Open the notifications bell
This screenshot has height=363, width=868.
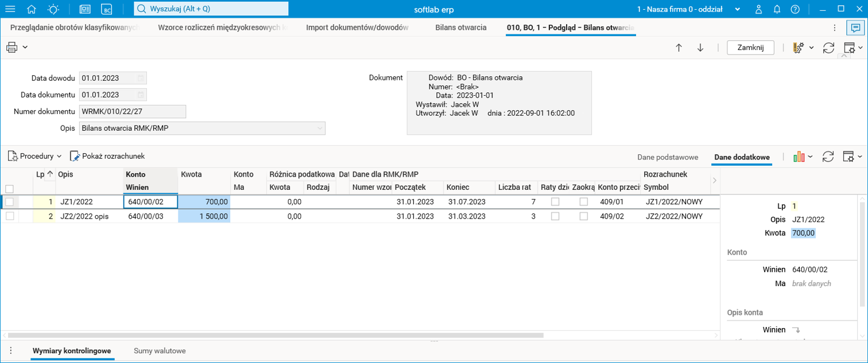[777, 9]
